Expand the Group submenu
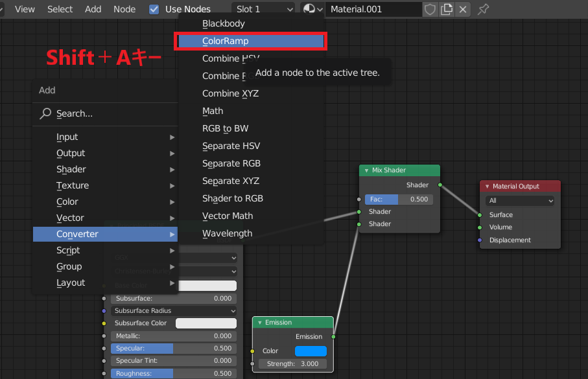This screenshot has height=379, width=588. tap(106, 266)
